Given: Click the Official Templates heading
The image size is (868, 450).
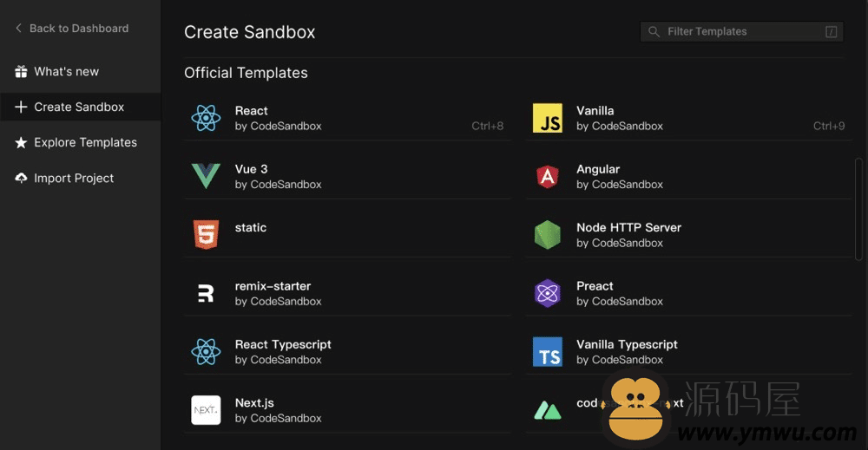Looking at the screenshot, I should coord(246,73).
